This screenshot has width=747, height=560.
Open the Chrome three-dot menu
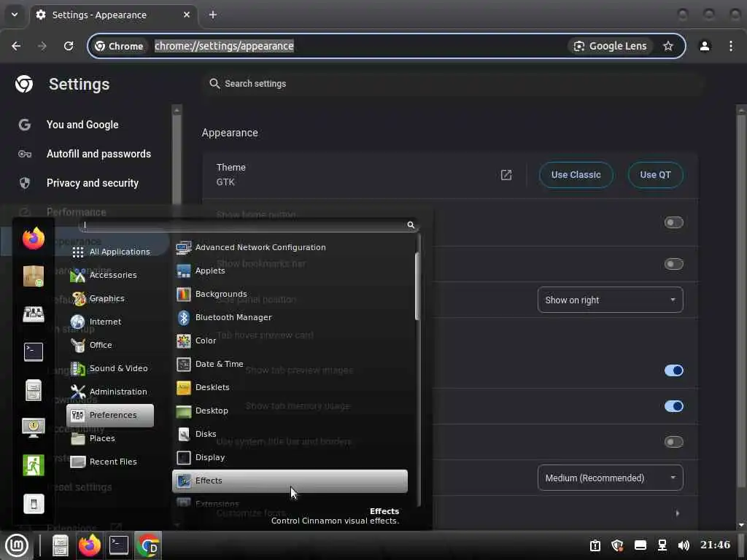pyautogui.click(x=731, y=46)
